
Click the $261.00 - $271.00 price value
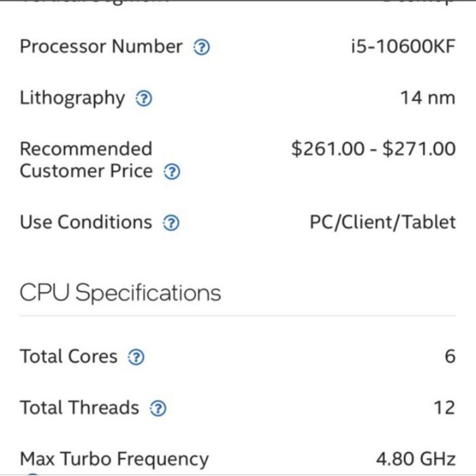coord(373,149)
